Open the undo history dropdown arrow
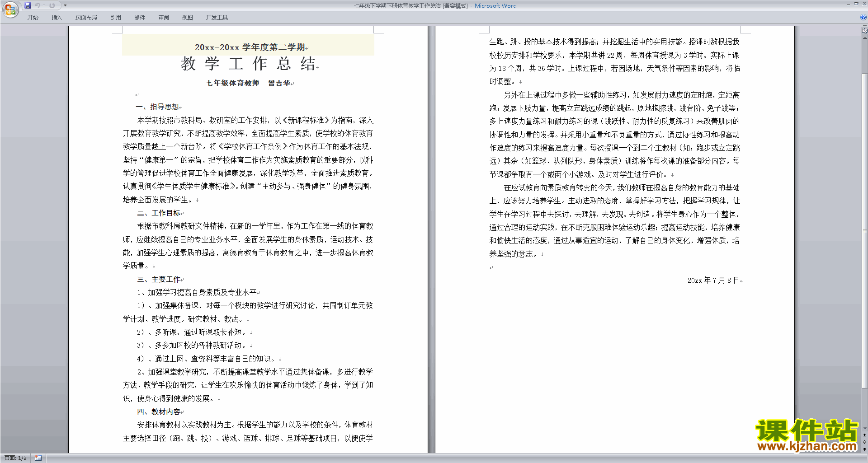Image resolution: width=868 pixels, height=463 pixels. point(44,5)
